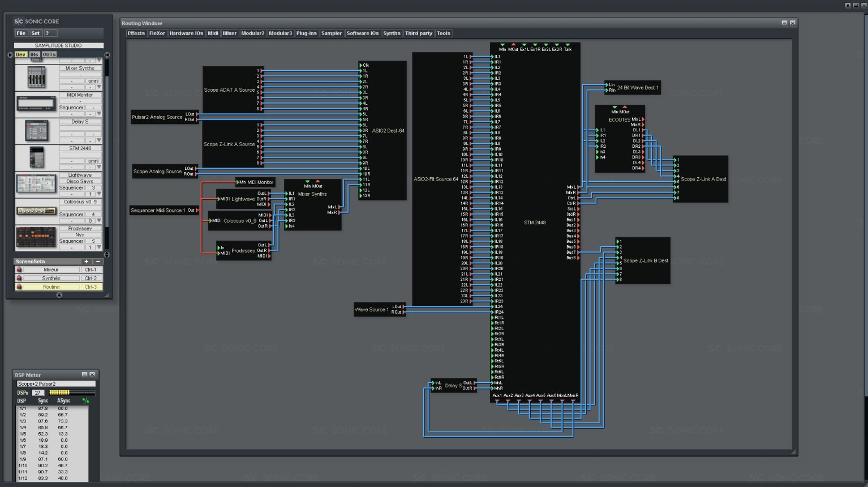Collapse the panel with bottom up-arrow

(59, 295)
